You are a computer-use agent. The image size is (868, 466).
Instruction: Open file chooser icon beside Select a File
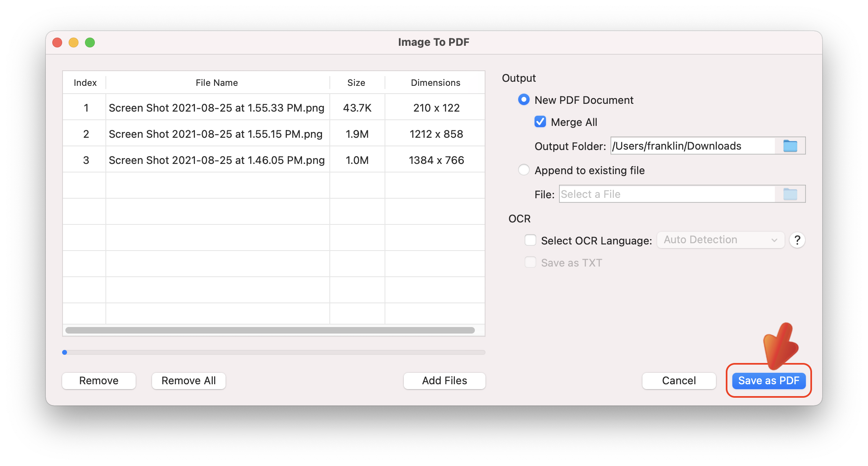click(790, 194)
